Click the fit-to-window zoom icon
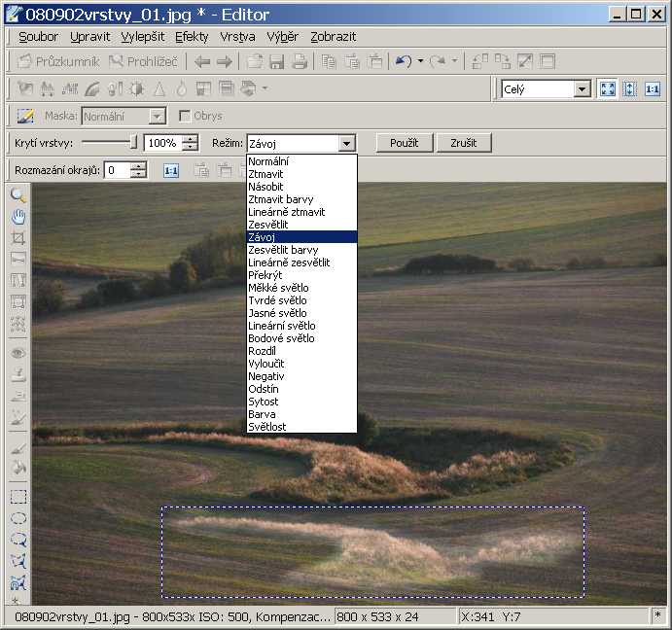The image size is (672, 630). click(608, 88)
